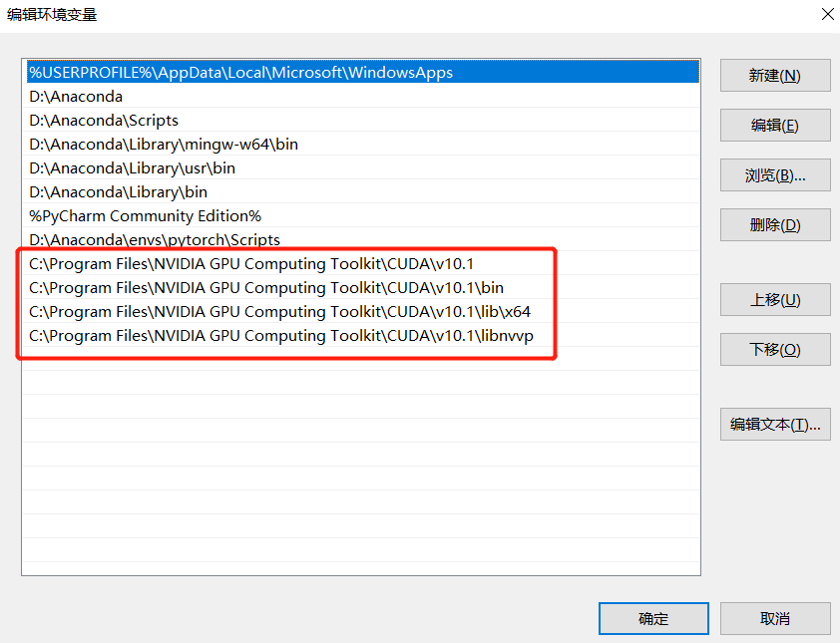Click the 编辑(E) button
840x643 pixels.
(775, 126)
